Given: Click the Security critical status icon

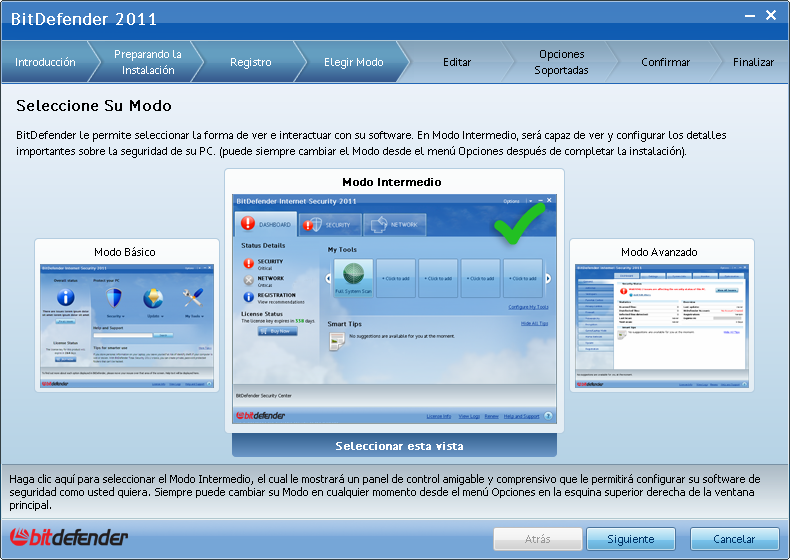Looking at the screenshot, I should pos(248,263).
